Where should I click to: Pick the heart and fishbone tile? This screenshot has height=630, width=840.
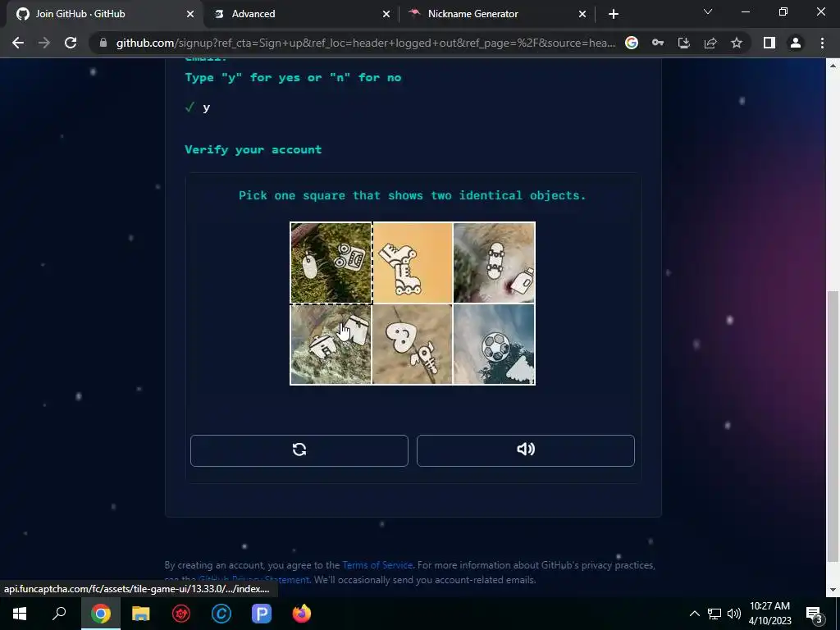pos(413,344)
